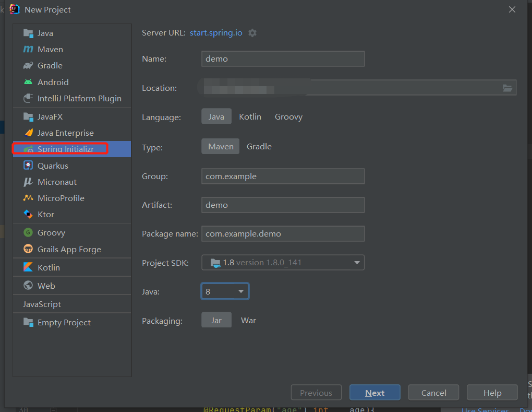The height and width of the screenshot is (412, 532).
Task: Click the Java folder icon in sidebar
Action: click(28, 33)
